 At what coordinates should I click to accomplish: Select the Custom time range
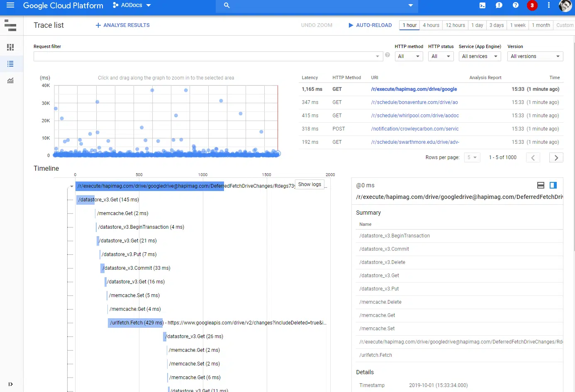point(565,25)
